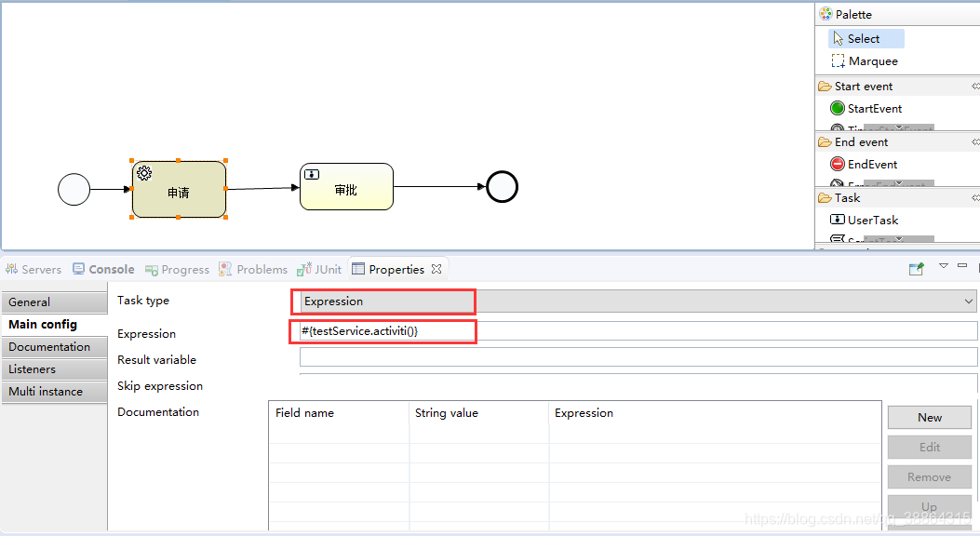Click the sequence flow from 申请 to 审批
This screenshot has height=536, width=980.
[262, 188]
